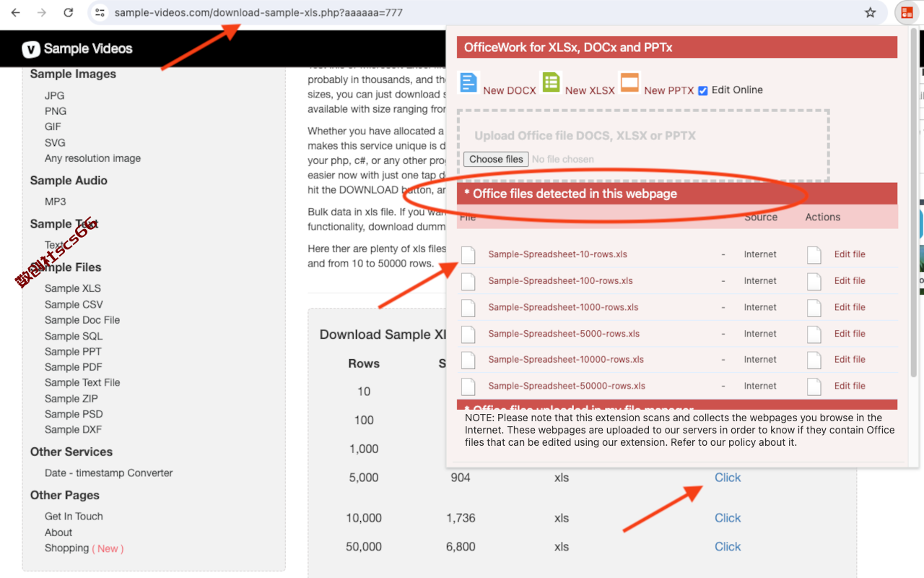Screen dimensions: 924x578
Task: Open Any resolution image link
Action: pyautogui.click(x=92, y=158)
